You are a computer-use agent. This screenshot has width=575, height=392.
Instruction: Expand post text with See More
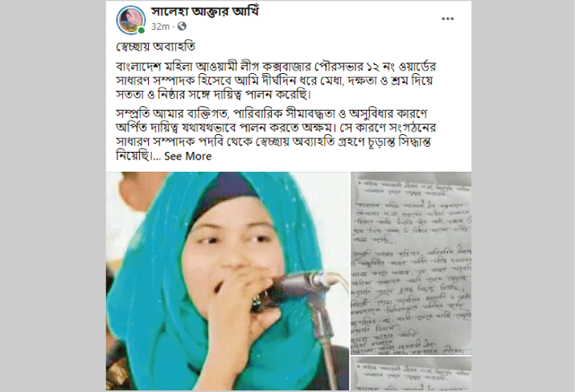[x=187, y=156]
